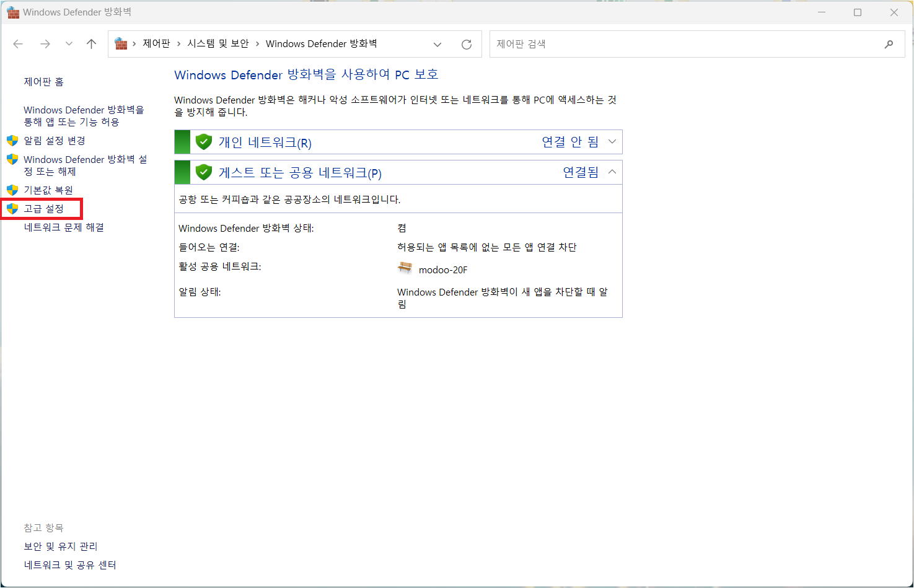
Task: Open 제어판 홈 link
Action: 44,82
